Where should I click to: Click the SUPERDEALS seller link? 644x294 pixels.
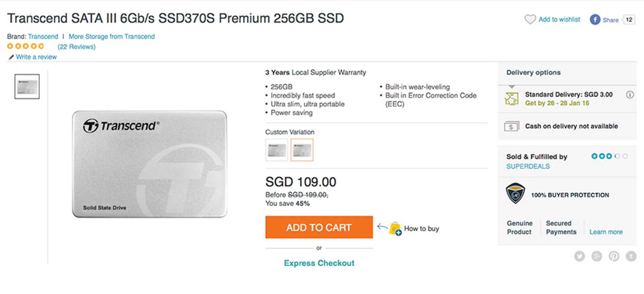[528, 166]
